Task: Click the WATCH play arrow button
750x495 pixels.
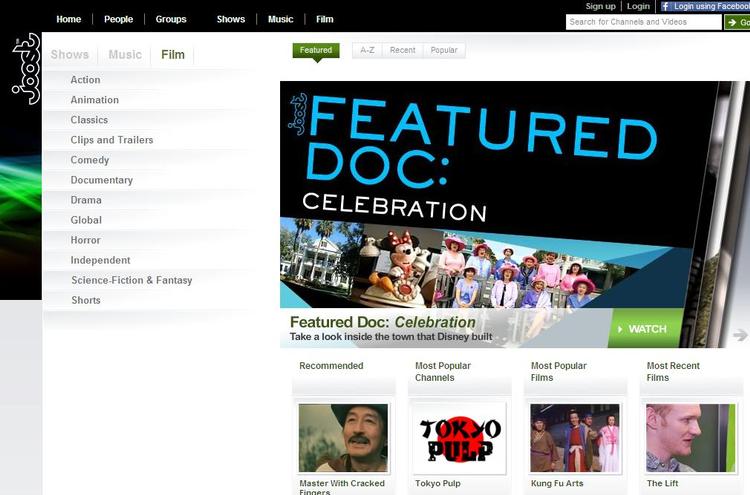Action: tap(645, 329)
